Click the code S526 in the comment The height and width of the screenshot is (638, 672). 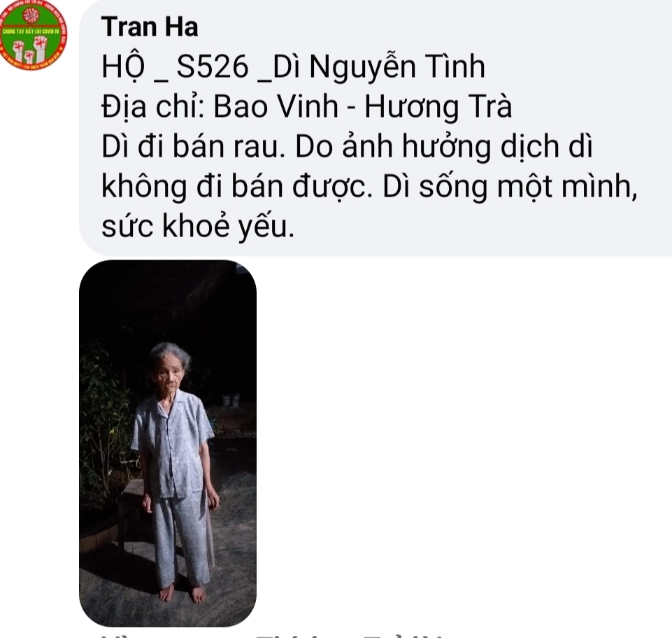click(213, 67)
